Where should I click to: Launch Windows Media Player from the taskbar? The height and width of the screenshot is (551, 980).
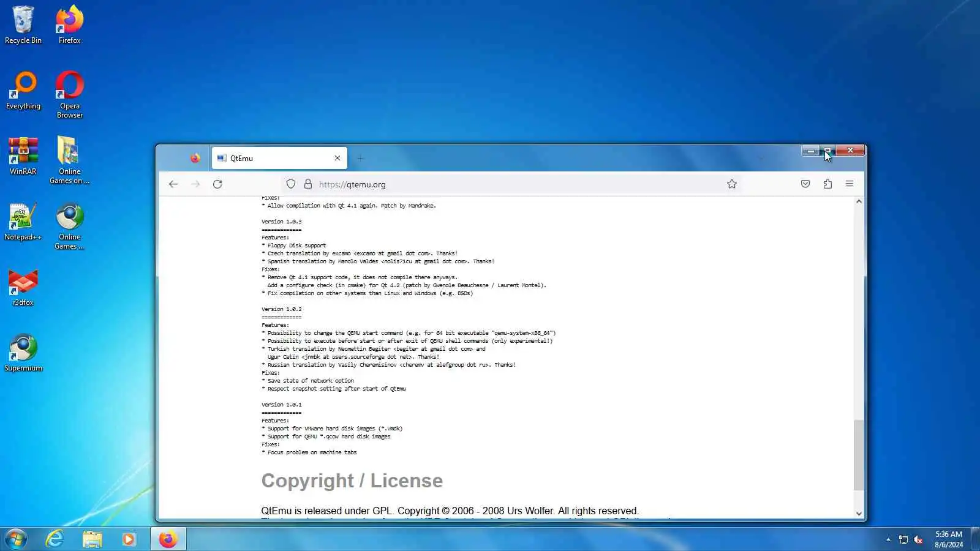[129, 539]
